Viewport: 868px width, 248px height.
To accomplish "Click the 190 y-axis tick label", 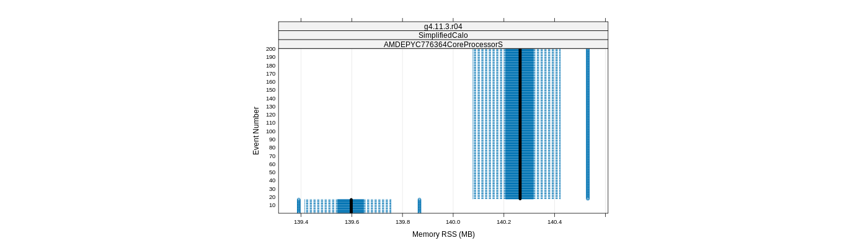I will click(270, 57).
